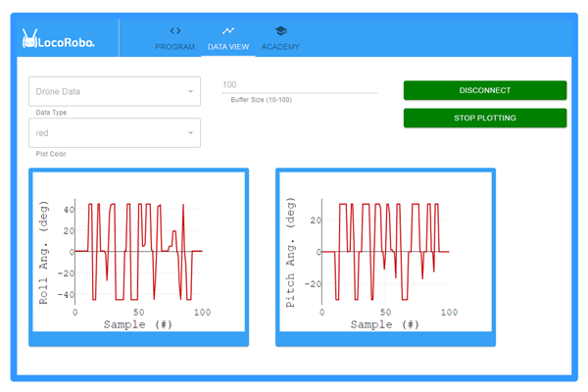
Task: Click the Pitch Ang. (deg) axis label
Action: (x=291, y=259)
